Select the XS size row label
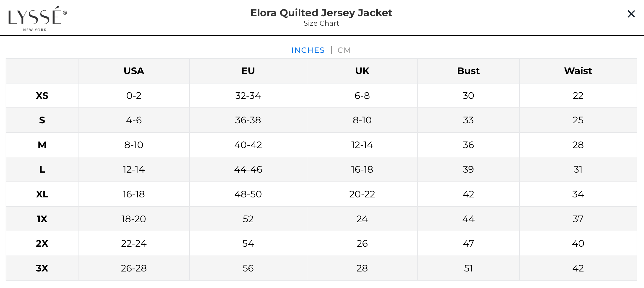The height and width of the screenshot is (288, 644). (x=42, y=96)
